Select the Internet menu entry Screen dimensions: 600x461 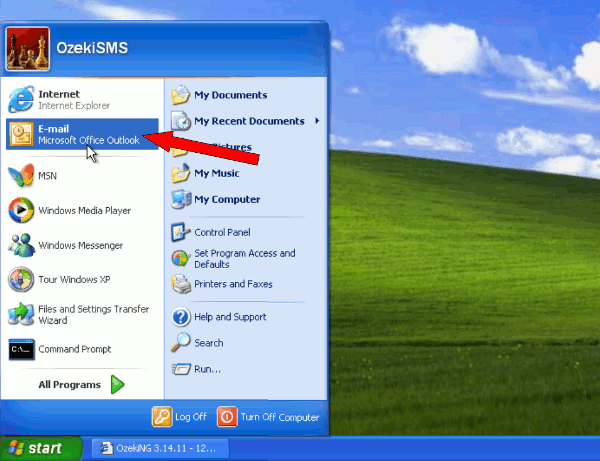point(82,99)
